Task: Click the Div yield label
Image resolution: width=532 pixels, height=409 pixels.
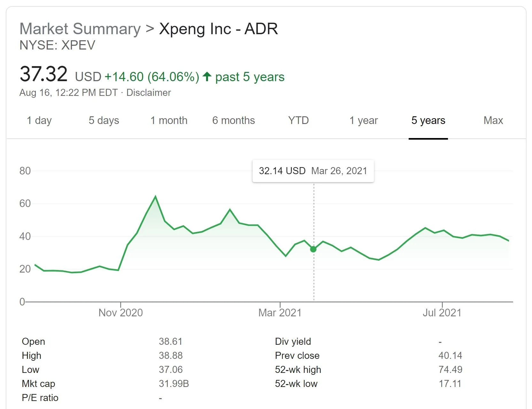Action: point(293,342)
